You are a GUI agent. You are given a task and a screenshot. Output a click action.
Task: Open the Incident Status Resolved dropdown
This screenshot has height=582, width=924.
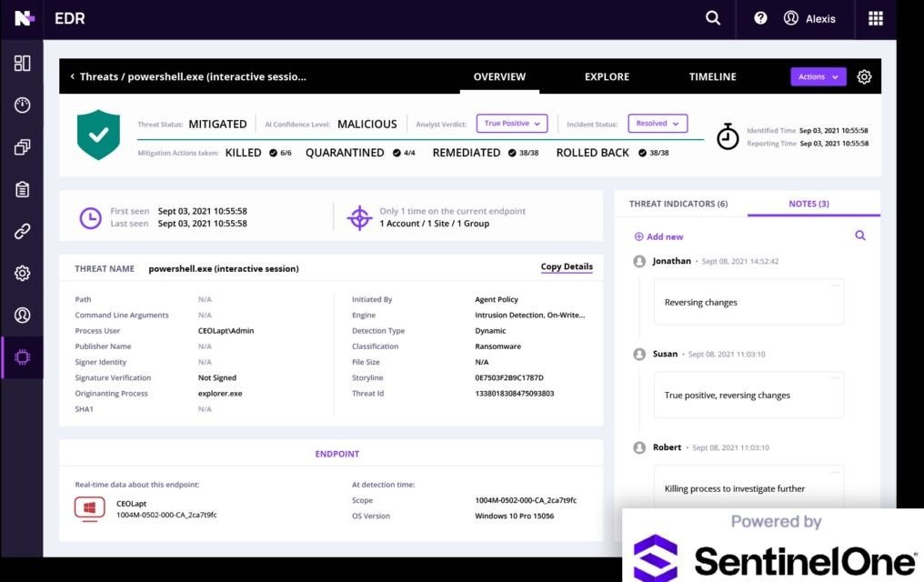pyautogui.click(x=657, y=124)
